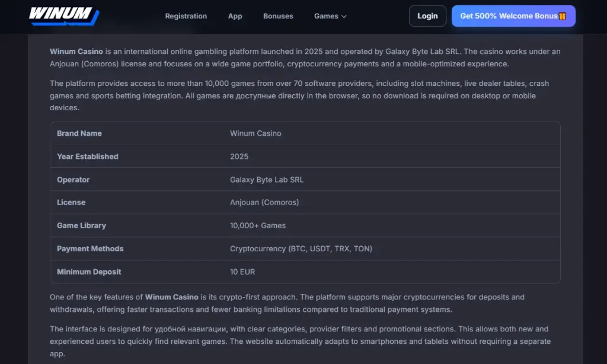
Task: Click the Payment Methods label
Action: [90, 248]
